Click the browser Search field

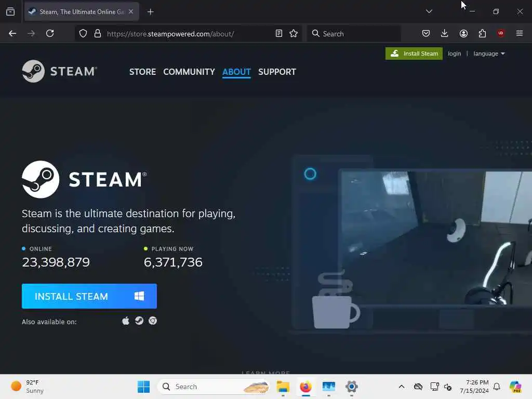click(354, 34)
